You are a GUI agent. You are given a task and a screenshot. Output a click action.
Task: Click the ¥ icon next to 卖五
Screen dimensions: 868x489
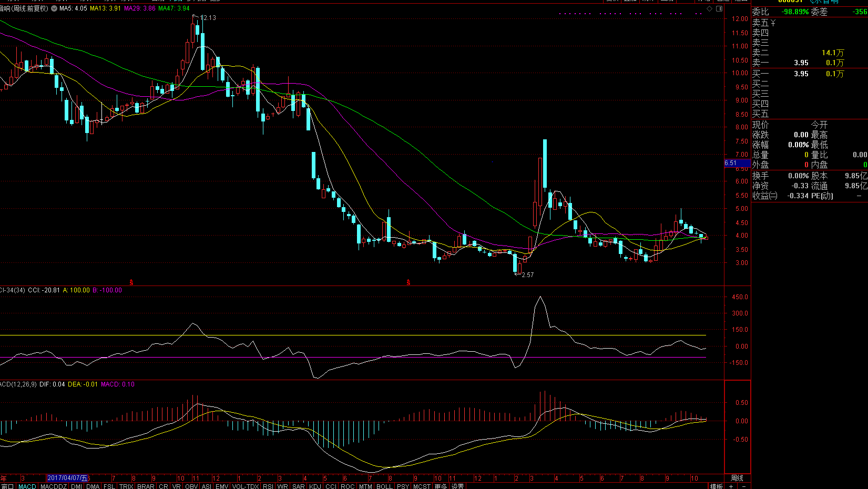click(x=773, y=23)
